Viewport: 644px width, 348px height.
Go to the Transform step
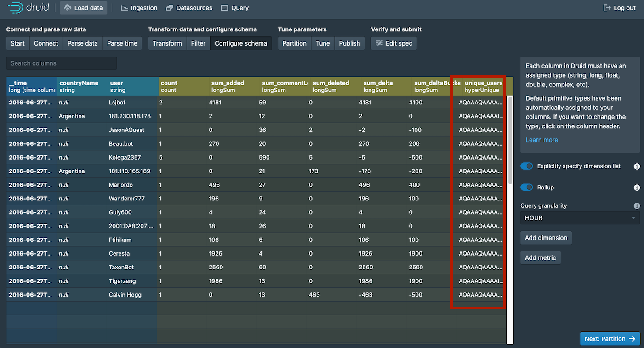pyautogui.click(x=167, y=43)
